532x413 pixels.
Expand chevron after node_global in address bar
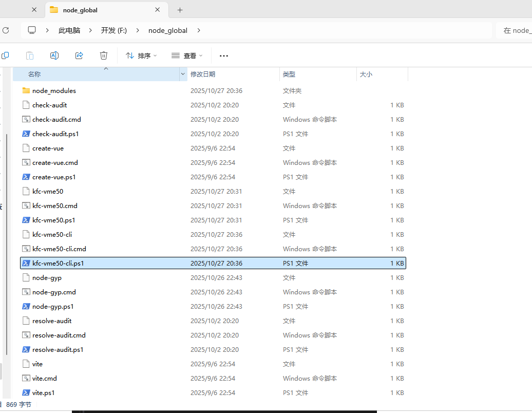point(199,30)
